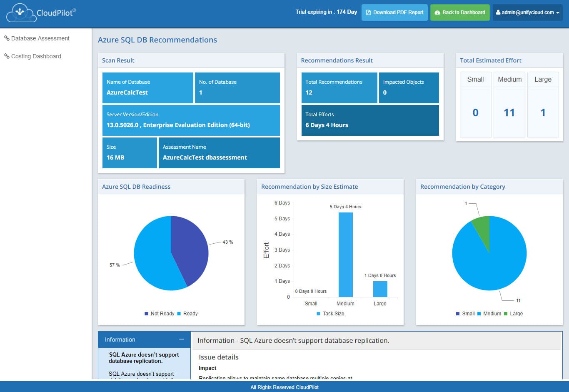This screenshot has width=569, height=392.
Task: Click the Name of Database tile AzureCalcTest
Action: 148,87
